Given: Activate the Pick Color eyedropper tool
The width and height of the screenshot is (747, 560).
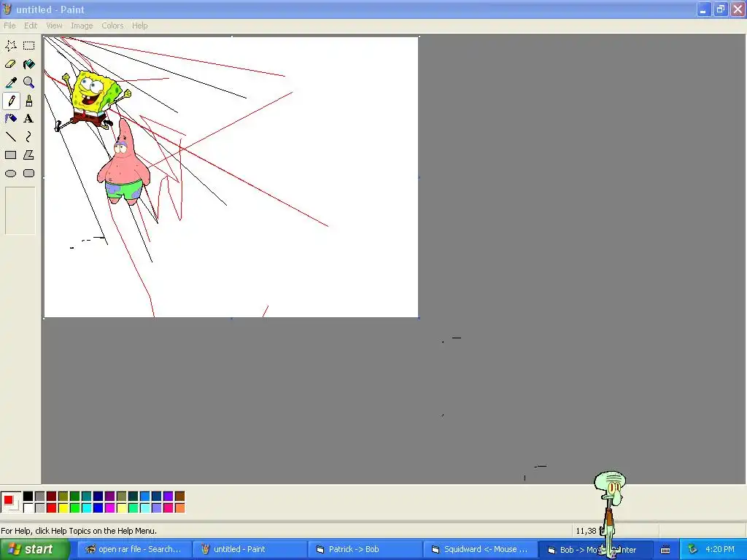Looking at the screenshot, I should [10, 82].
